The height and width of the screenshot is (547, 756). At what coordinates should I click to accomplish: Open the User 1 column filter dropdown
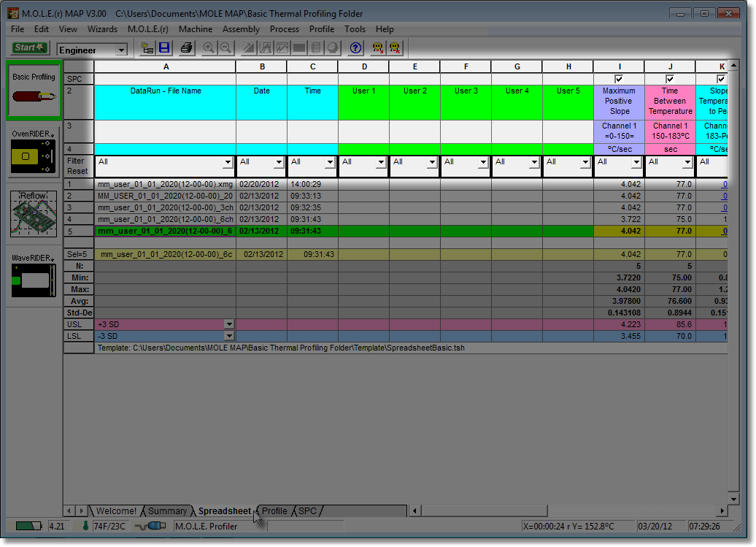[382, 163]
